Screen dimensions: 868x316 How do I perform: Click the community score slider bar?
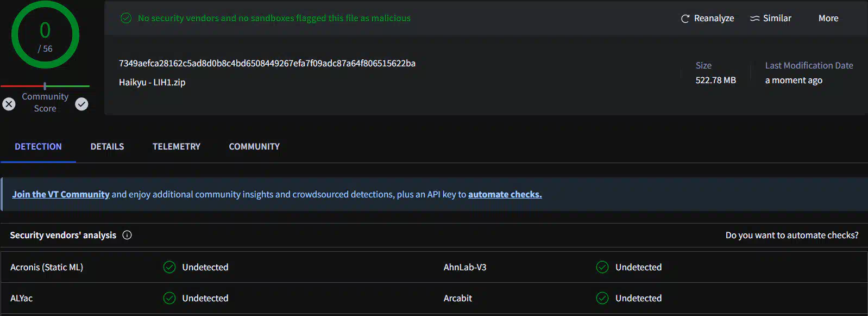coord(45,86)
